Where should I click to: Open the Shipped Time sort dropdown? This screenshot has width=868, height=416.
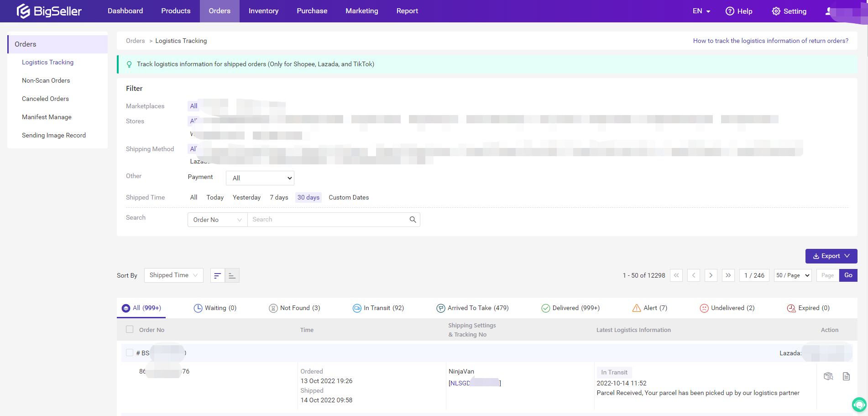pos(173,275)
